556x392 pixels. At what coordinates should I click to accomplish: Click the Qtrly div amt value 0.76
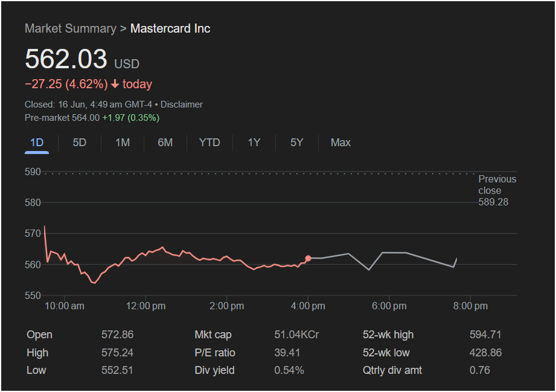(x=480, y=370)
